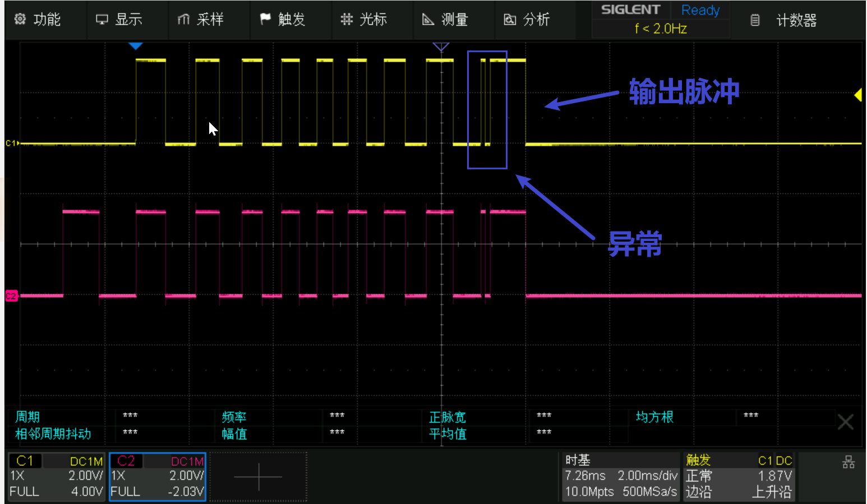Click the SIGLENT logo

pos(631,10)
